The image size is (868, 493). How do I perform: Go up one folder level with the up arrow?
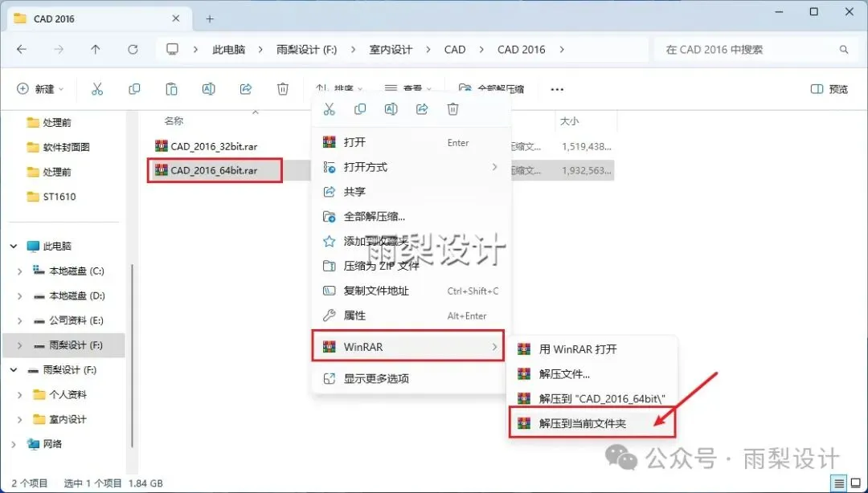95,49
